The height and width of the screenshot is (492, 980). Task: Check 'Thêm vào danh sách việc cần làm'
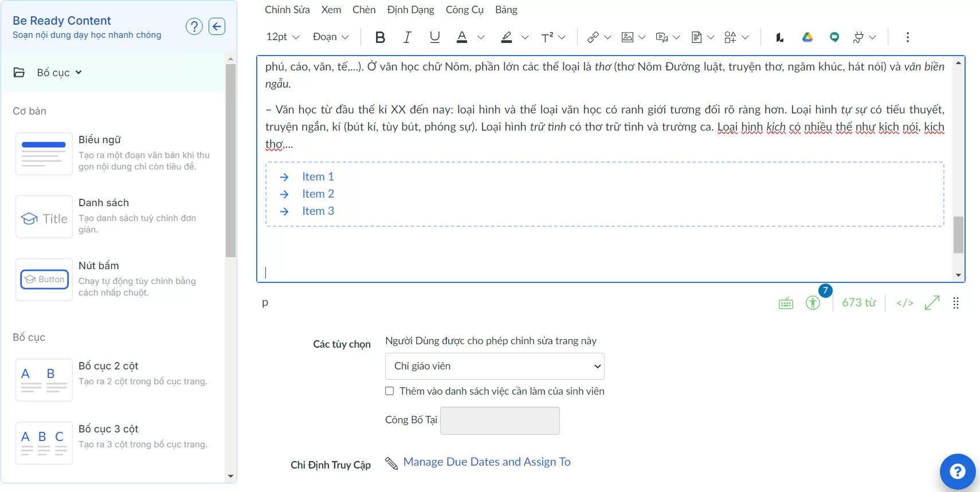[x=390, y=391]
